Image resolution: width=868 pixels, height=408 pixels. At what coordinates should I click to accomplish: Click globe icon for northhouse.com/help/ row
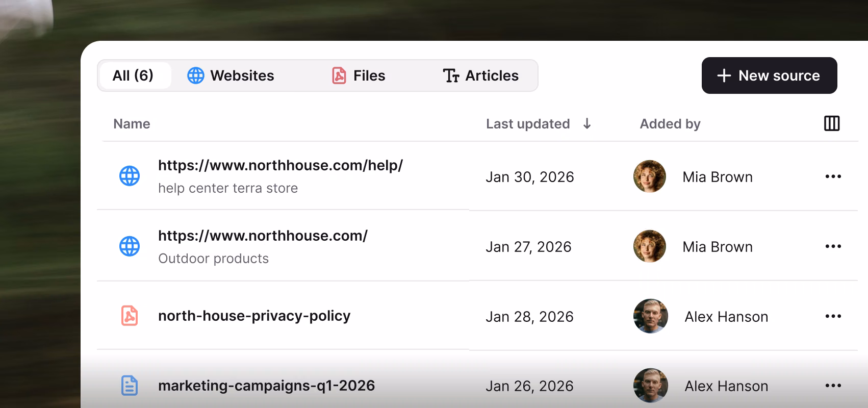coord(130,176)
